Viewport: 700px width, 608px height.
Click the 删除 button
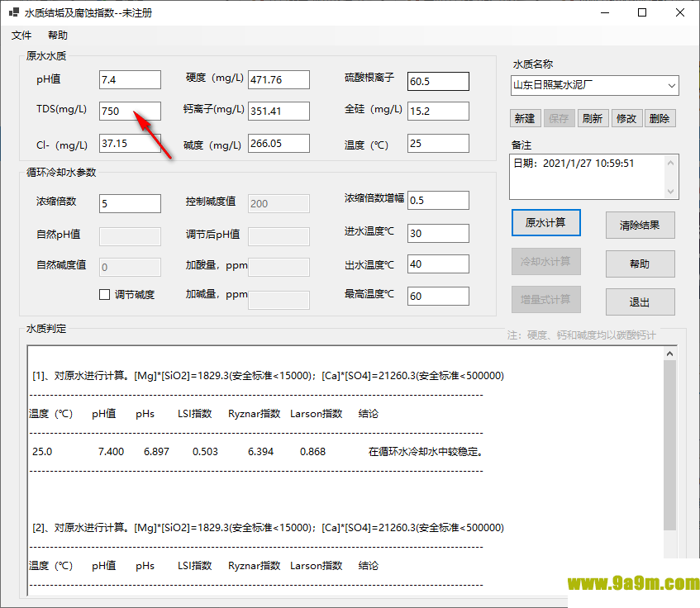660,118
